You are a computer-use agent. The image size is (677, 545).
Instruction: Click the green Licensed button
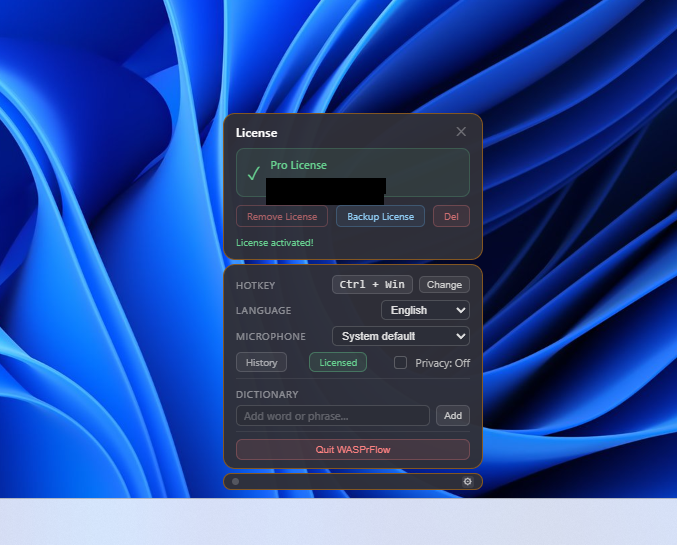(x=338, y=362)
